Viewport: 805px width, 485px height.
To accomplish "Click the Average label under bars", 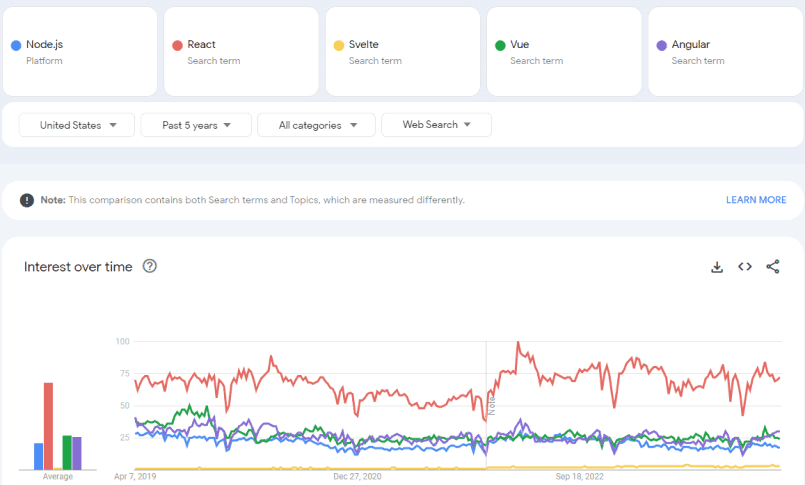I will click(x=58, y=476).
